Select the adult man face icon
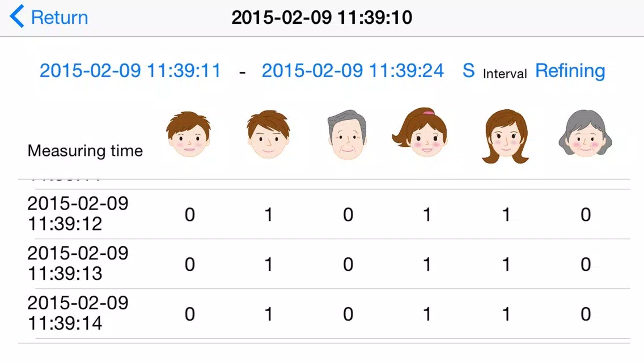This screenshot has height=362, width=644. coord(268,134)
